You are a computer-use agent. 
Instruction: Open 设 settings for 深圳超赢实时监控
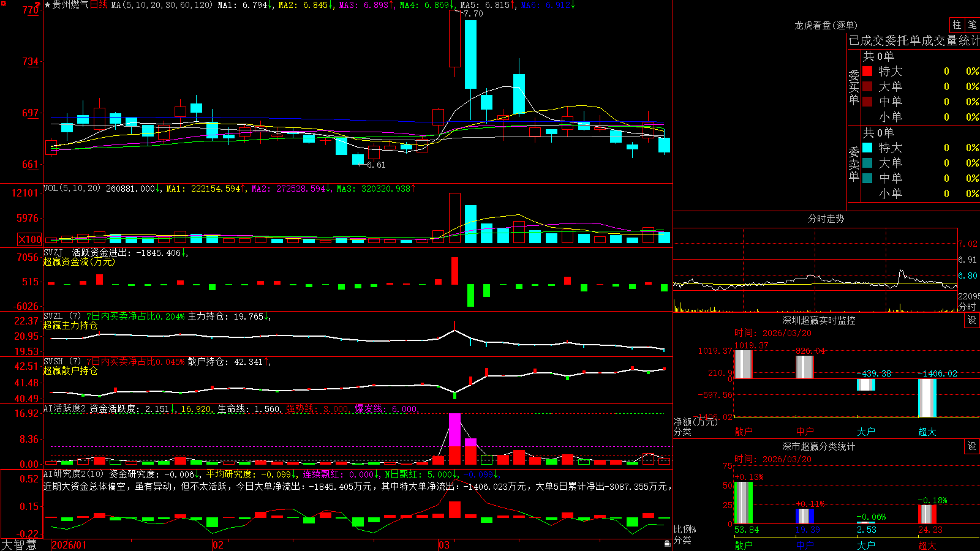pos(972,320)
